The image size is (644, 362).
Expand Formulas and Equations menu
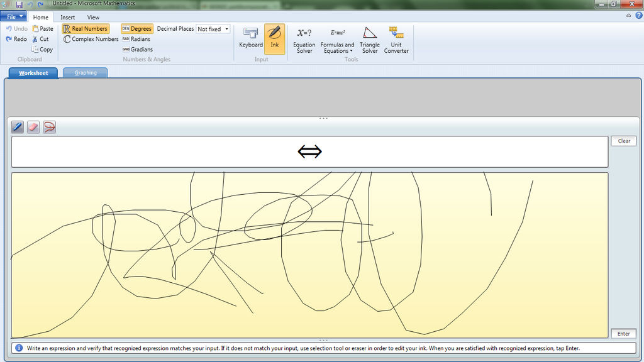coord(337,40)
